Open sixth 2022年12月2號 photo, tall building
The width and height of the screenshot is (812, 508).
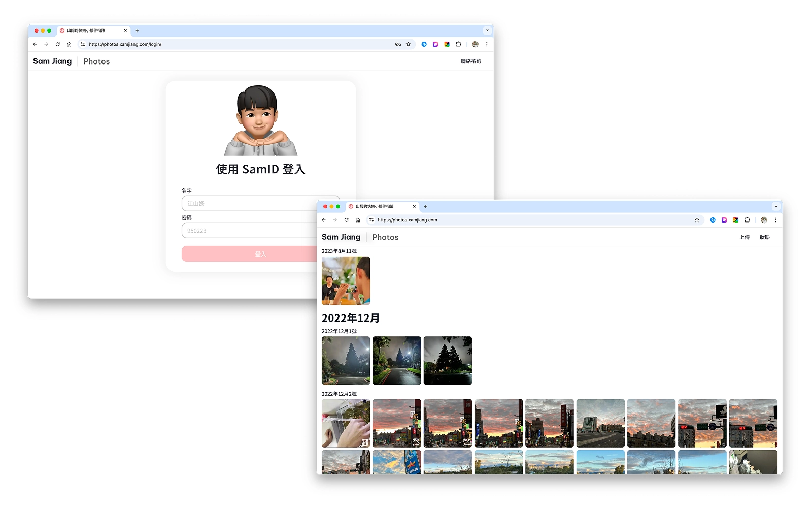tap(600, 423)
